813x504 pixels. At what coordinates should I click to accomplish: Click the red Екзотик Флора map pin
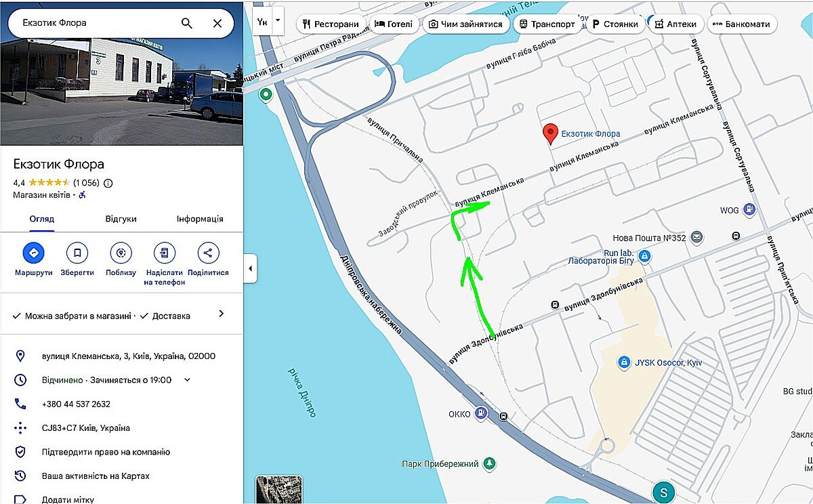tap(551, 134)
